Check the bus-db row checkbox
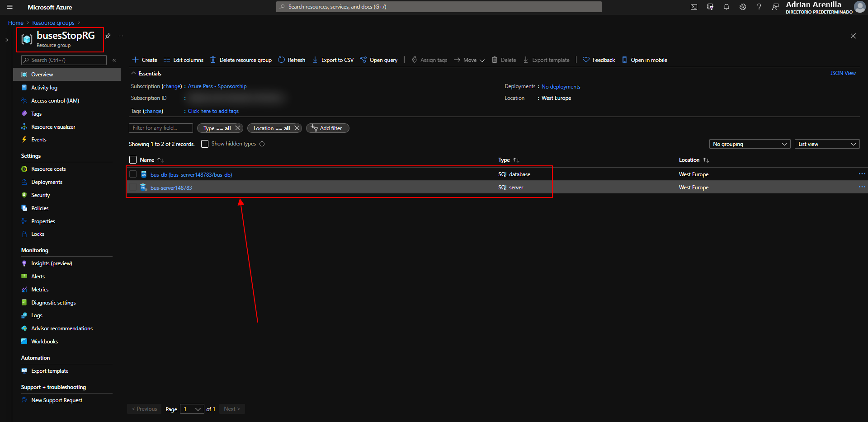The image size is (868, 422). (x=133, y=174)
